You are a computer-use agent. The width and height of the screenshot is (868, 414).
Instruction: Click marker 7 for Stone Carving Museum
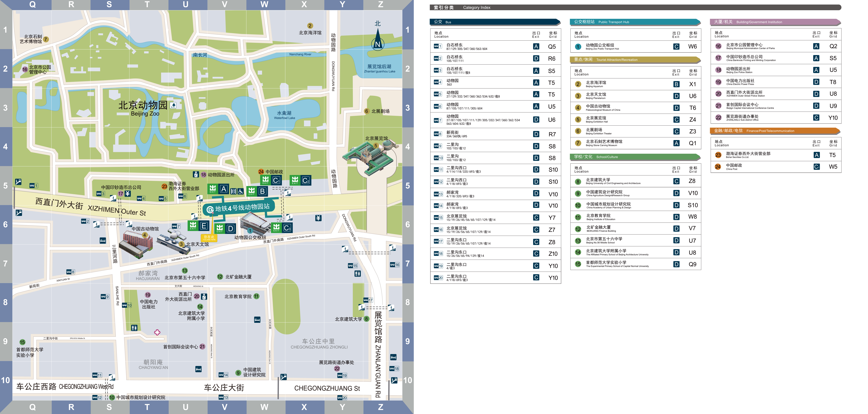click(x=46, y=39)
